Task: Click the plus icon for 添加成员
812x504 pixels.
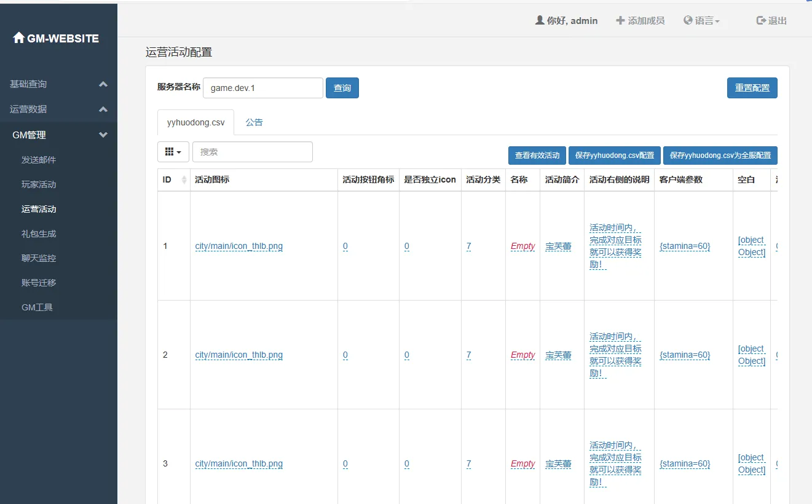Action: pos(620,20)
